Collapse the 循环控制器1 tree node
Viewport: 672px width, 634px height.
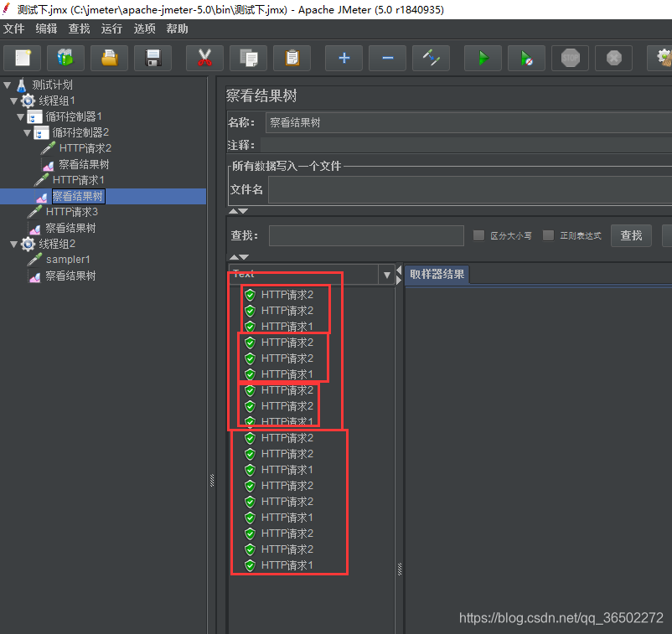pos(21,117)
